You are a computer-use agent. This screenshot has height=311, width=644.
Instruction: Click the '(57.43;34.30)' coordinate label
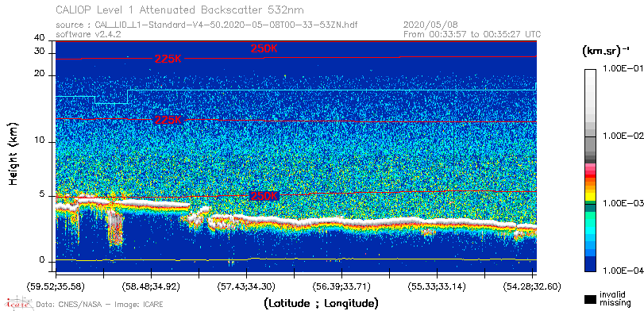pos(246,286)
